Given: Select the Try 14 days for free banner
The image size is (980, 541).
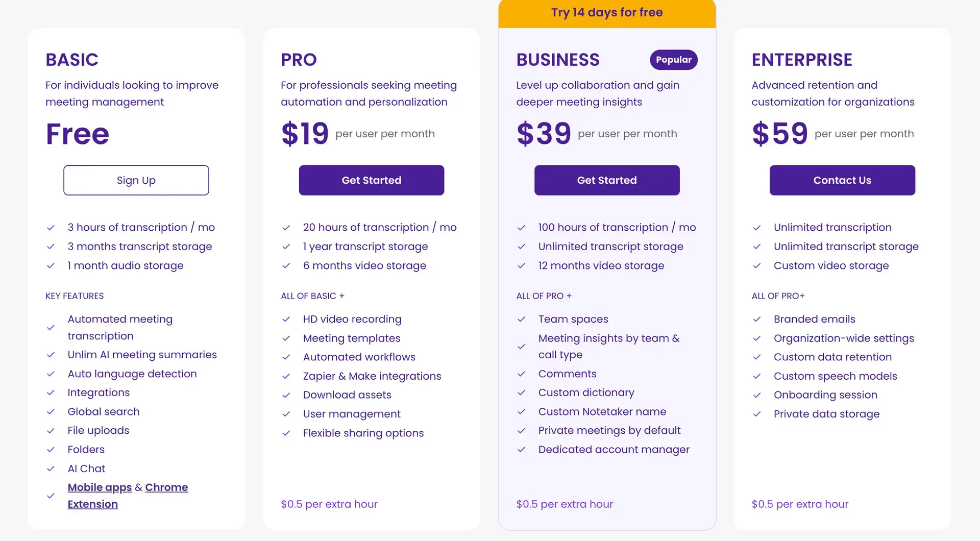Looking at the screenshot, I should tap(606, 13).
